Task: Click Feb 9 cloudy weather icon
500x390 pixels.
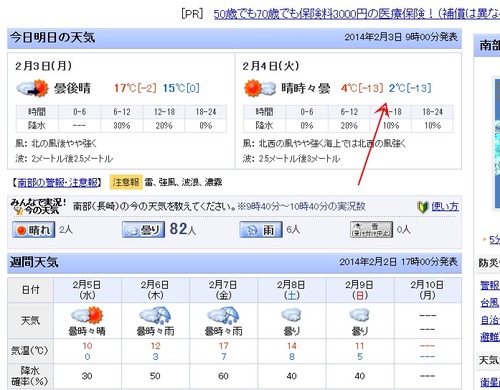Action: tap(359, 315)
